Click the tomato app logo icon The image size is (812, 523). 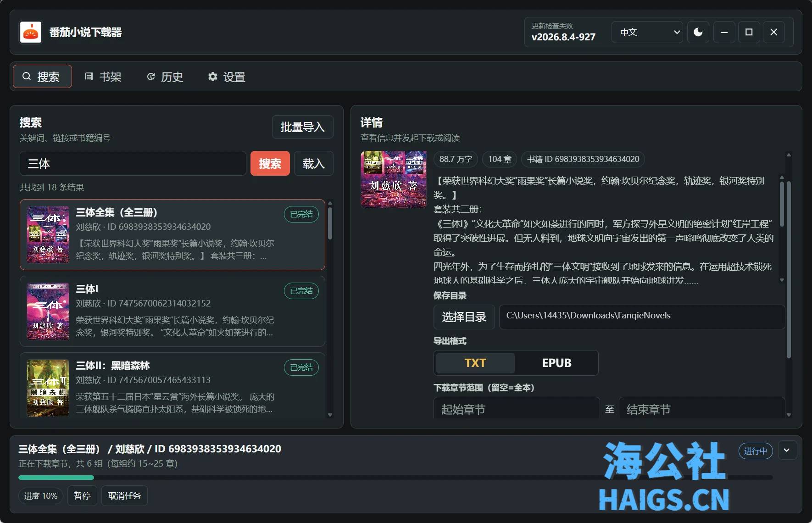pyautogui.click(x=31, y=32)
